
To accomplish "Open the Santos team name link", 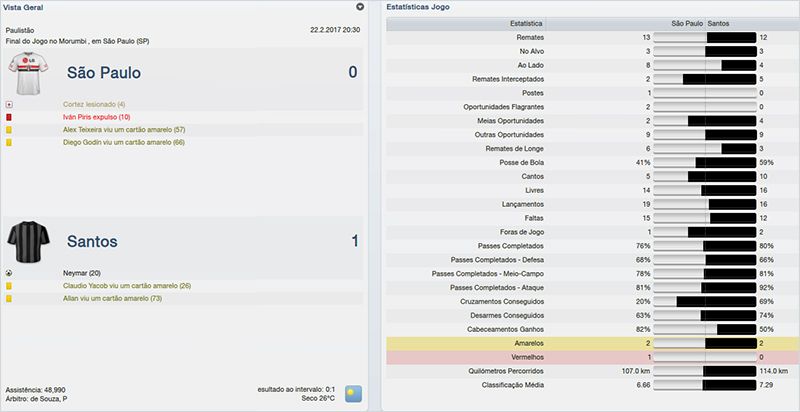I will click(92, 241).
